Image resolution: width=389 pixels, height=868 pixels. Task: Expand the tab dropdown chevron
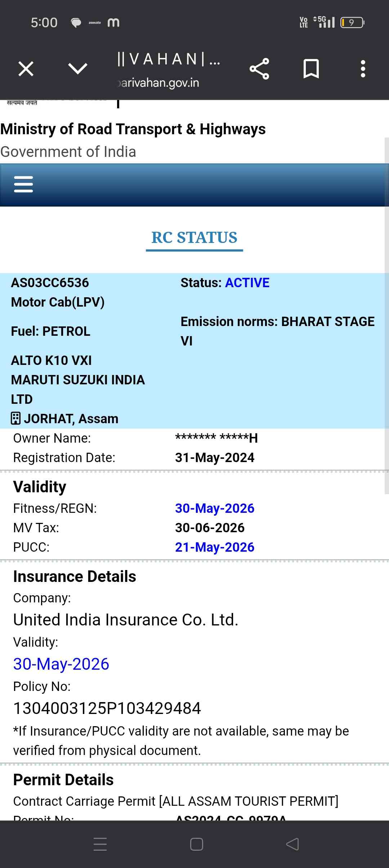78,68
